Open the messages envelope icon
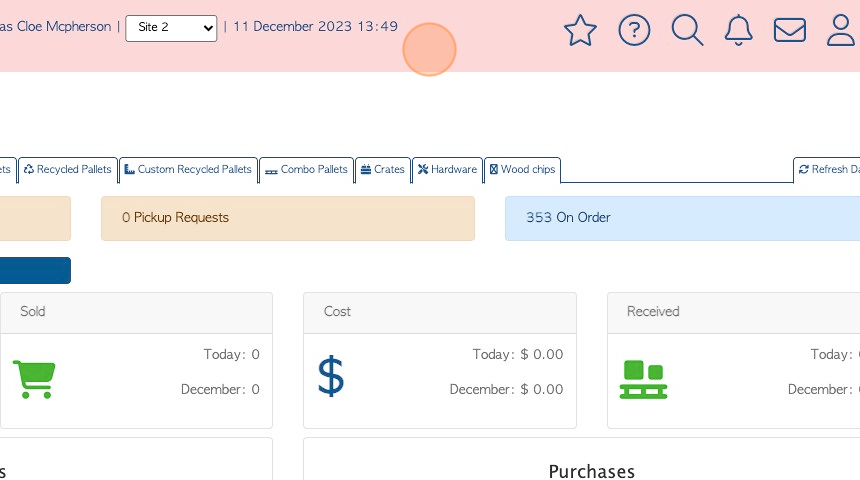This screenshot has width=860, height=480. (x=790, y=30)
